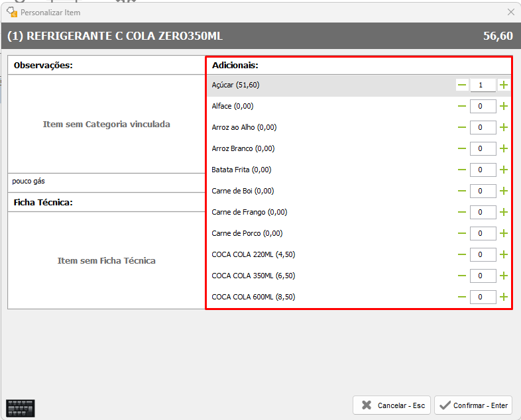
Task: Add Carne de Frango with plus
Action: (503, 212)
